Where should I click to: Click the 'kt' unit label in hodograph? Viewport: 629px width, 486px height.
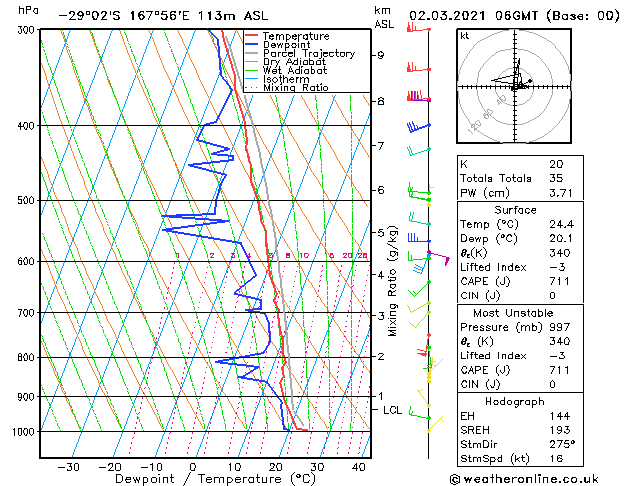tap(465, 36)
